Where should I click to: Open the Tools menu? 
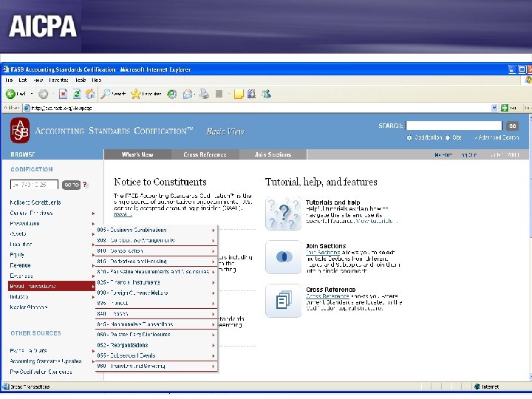[x=81, y=80]
